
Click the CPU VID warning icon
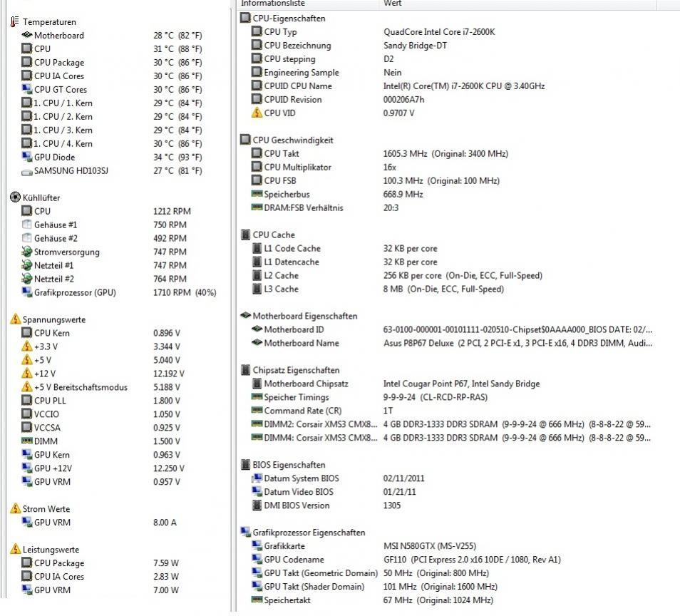click(x=257, y=113)
